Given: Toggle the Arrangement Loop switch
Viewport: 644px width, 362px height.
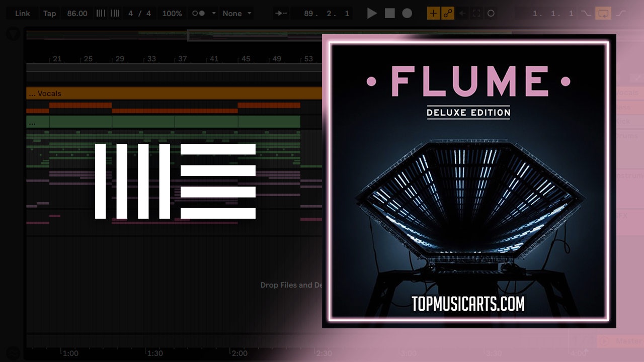Looking at the screenshot, I should pos(603,14).
